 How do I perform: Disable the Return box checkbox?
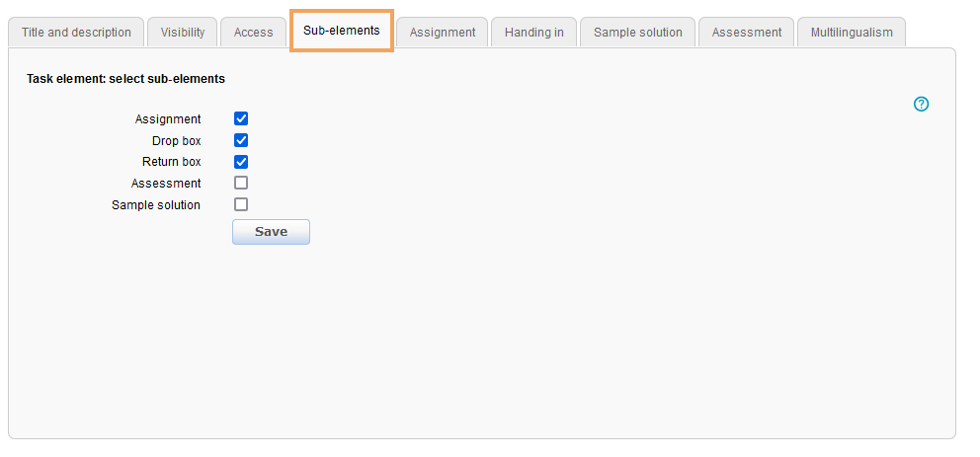[241, 162]
